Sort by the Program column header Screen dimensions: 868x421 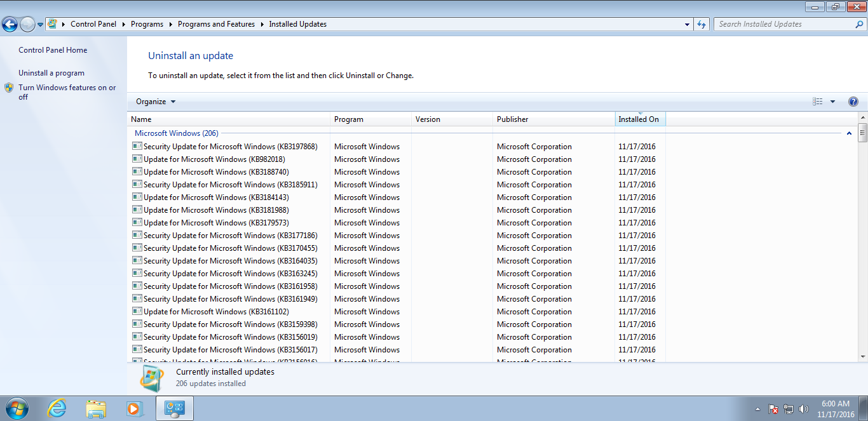tap(371, 119)
